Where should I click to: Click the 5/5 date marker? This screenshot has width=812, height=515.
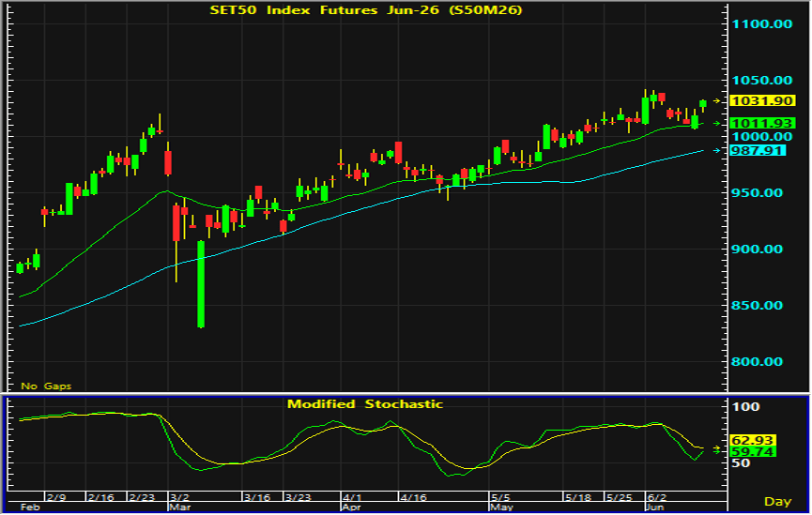500,497
